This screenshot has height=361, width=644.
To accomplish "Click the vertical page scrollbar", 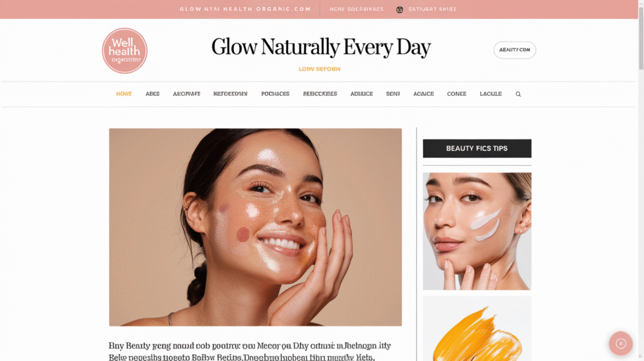I will [x=641, y=181].
